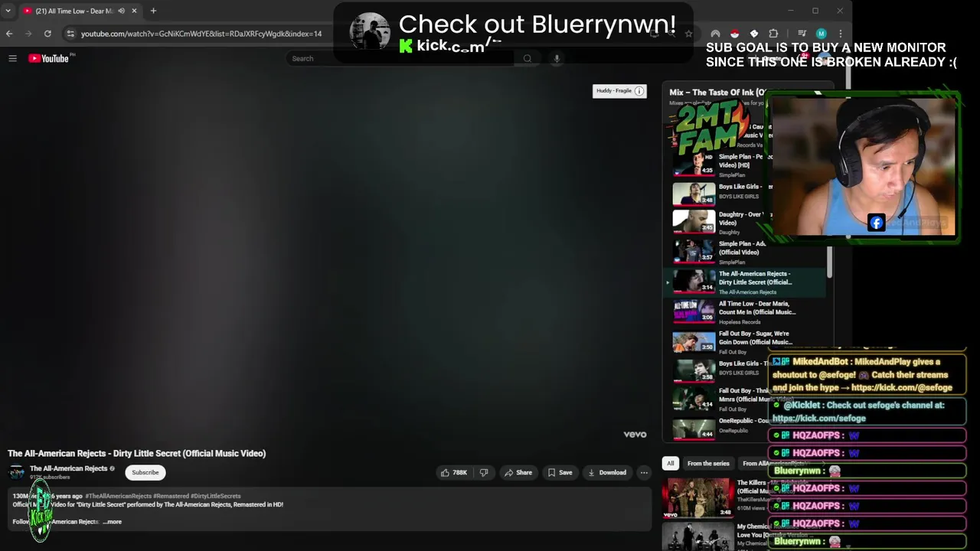Screen dimensions: 980x551
Task: Play All Time Low - Dear Maria playlist item
Action: 744,312
